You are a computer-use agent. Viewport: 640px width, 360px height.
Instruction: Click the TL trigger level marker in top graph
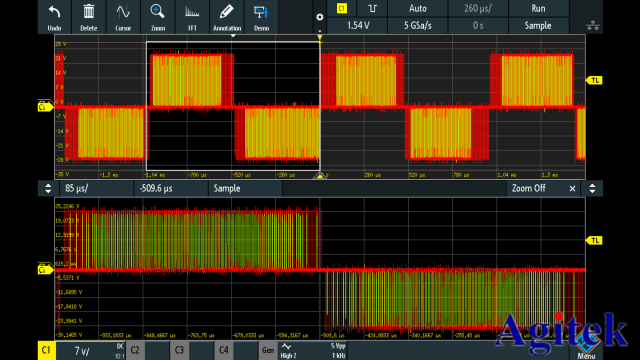pos(594,80)
